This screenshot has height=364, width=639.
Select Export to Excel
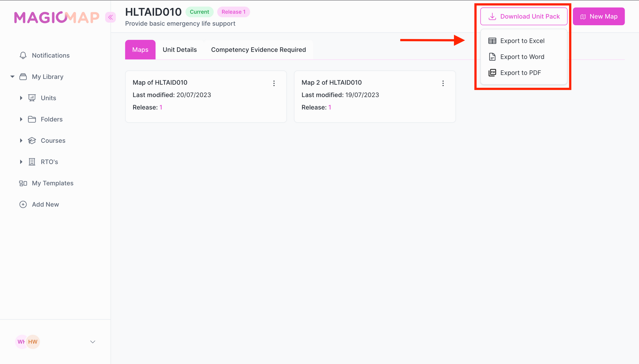(x=522, y=41)
